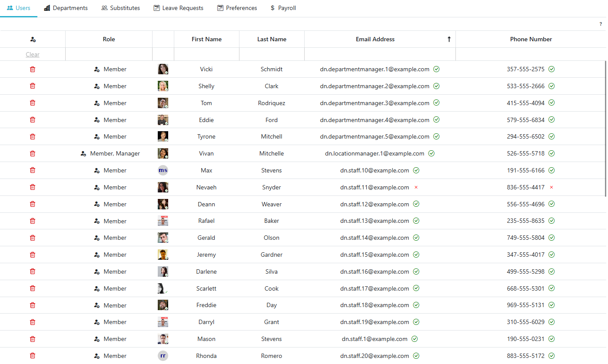Screen dimensions: 608x364
Task: Open the help question mark icon
Action: pyautogui.click(x=601, y=24)
